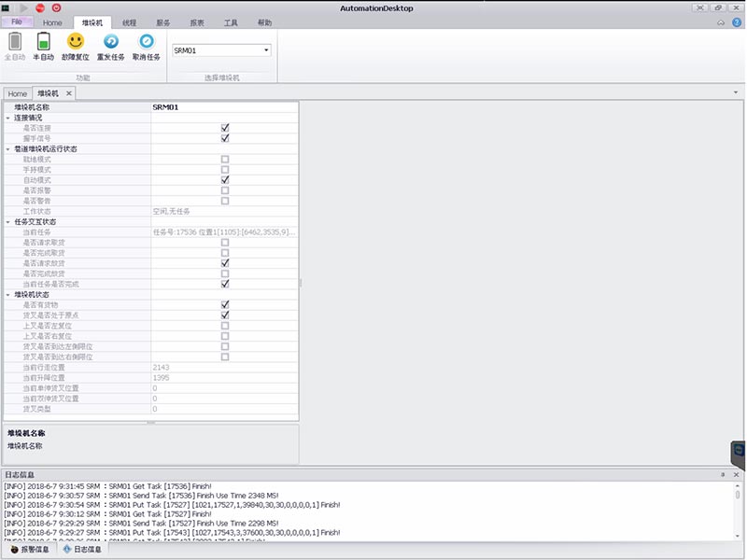
Task: Open the 工具 ribbon tab
Action: coord(231,21)
